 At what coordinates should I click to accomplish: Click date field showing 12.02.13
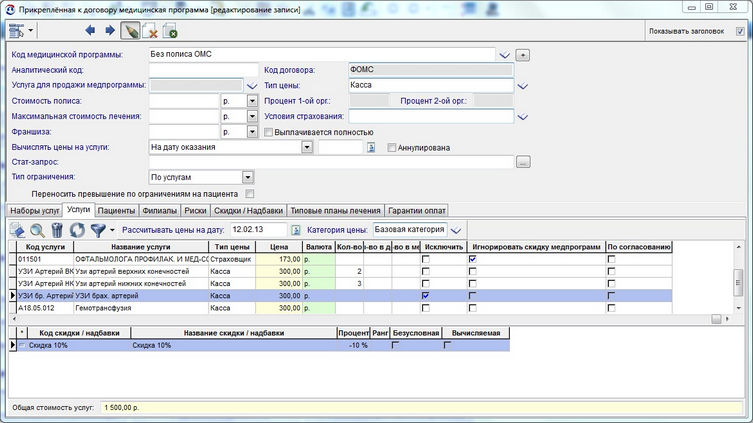(x=258, y=230)
